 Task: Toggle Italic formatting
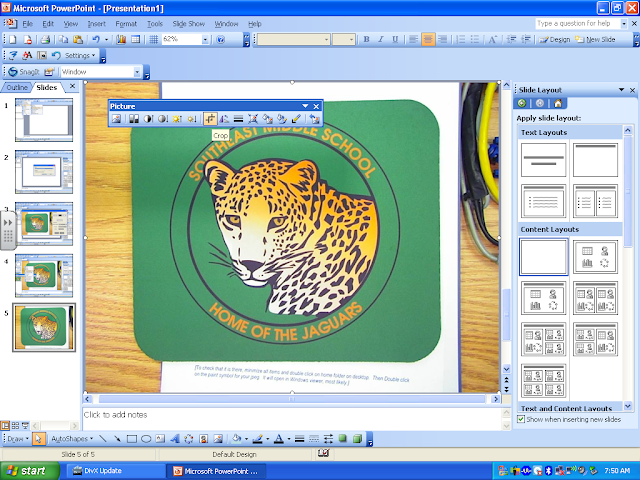380,40
